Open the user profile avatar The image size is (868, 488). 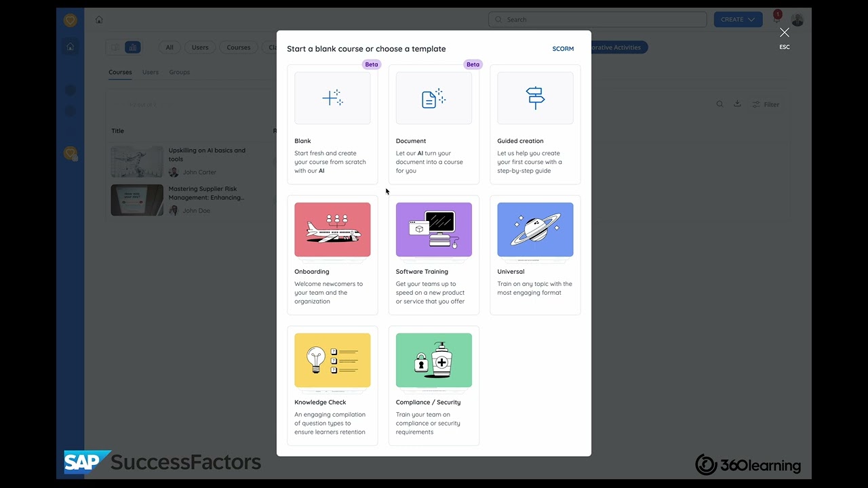coord(797,20)
